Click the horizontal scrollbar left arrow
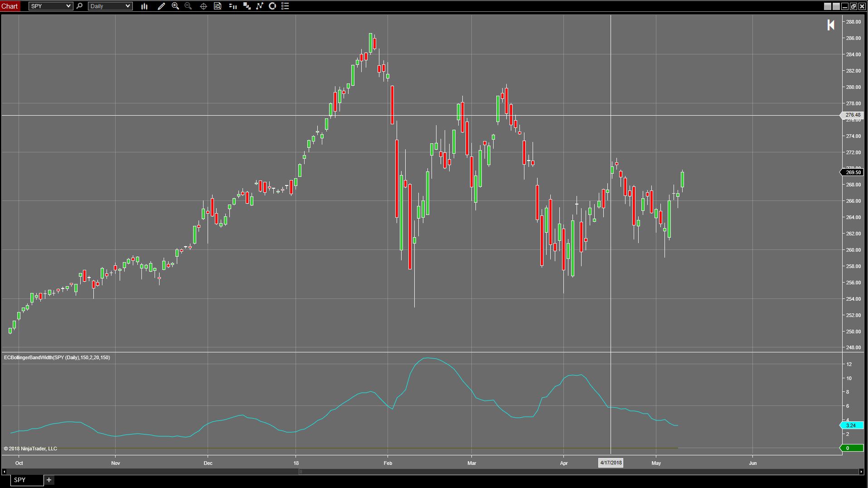The width and height of the screenshot is (868, 488). pyautogui.click(x=5, y=472)
